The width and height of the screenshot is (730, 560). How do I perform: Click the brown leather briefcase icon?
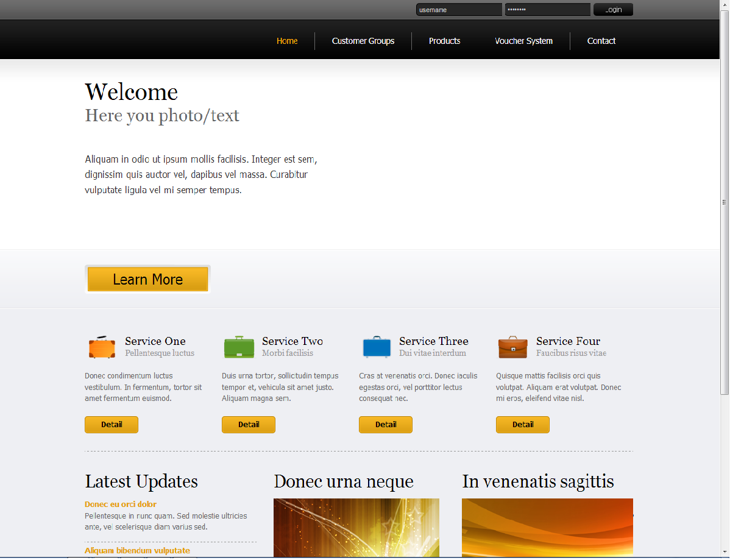[x=513, y=347]
